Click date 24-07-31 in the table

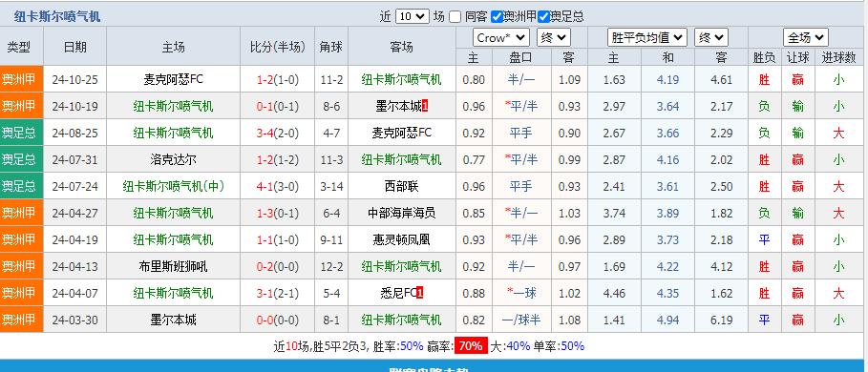[x=74, y=159]
